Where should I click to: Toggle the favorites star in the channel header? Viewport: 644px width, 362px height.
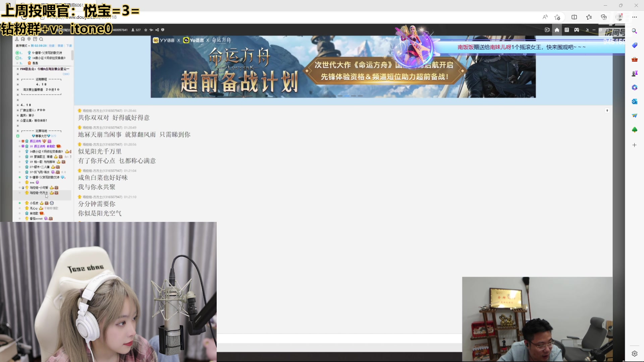[146, 30]
